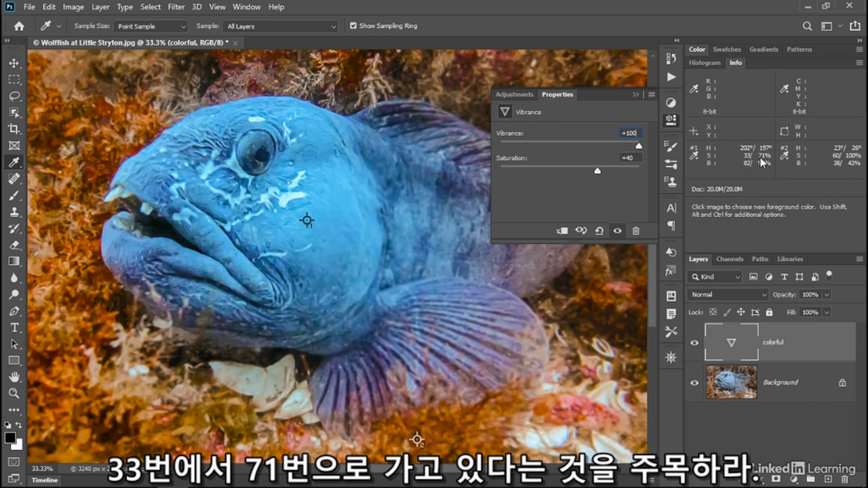
Task: Reset adjustment to defaults icon
Action: pos(599,231)
